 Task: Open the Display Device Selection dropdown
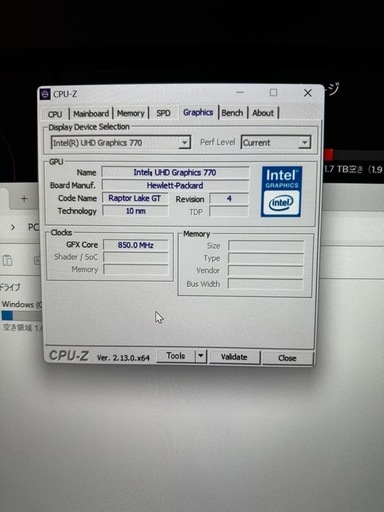click(121, 143)
